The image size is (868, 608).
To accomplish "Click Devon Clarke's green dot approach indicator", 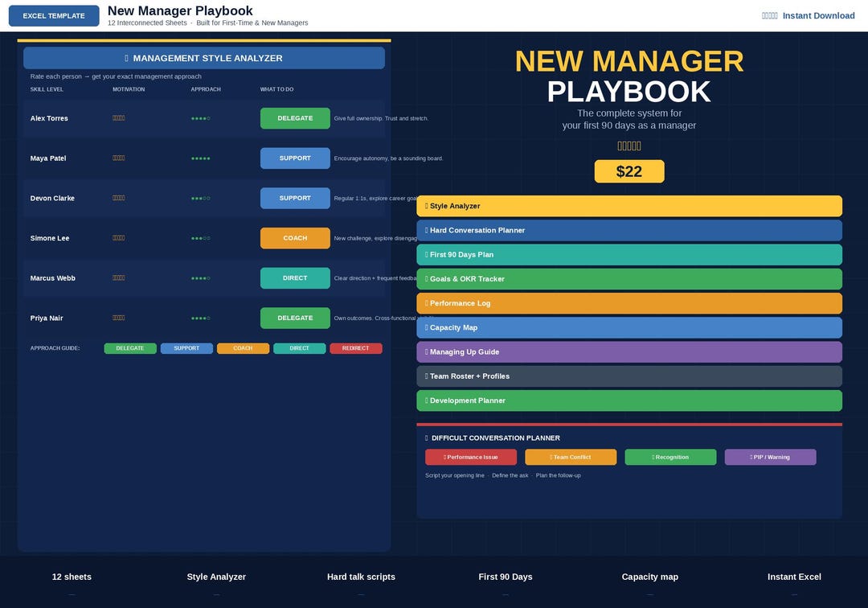I will click(x=200, y=198).
